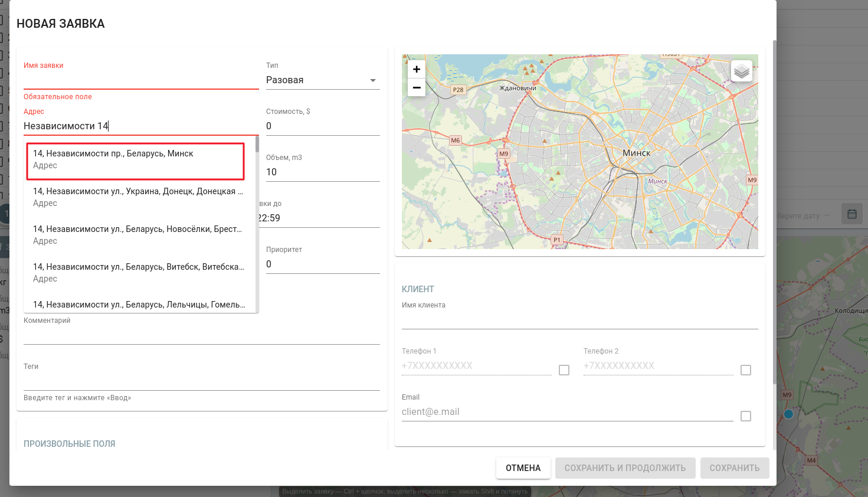Viewport: 868px width, 497px height.
Task: Click the Стоимость, $ input field
Action: click(322, 126)
